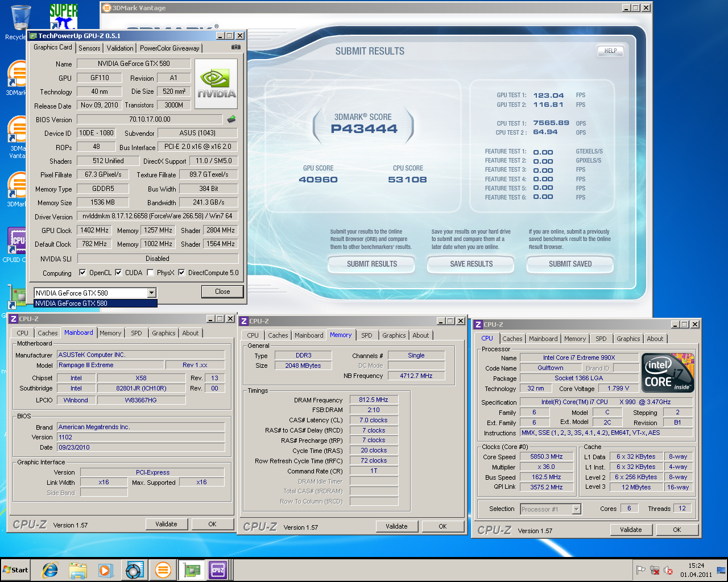Click the muted volume tray icon

pyautogui.click(x=668, y=570)
